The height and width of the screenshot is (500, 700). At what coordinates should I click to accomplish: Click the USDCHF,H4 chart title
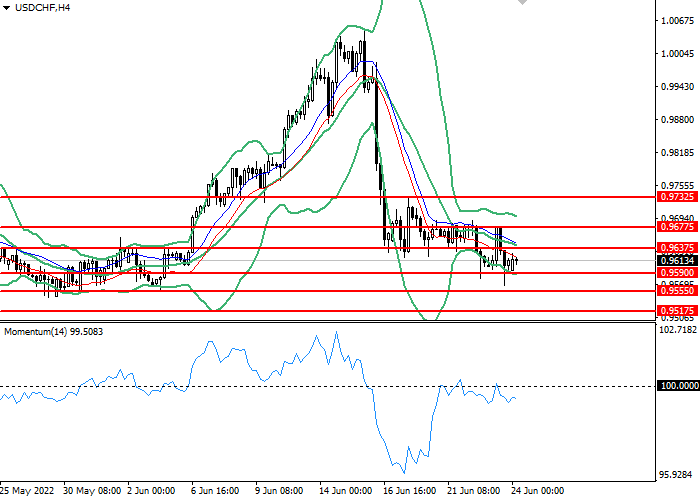(44, 8)
